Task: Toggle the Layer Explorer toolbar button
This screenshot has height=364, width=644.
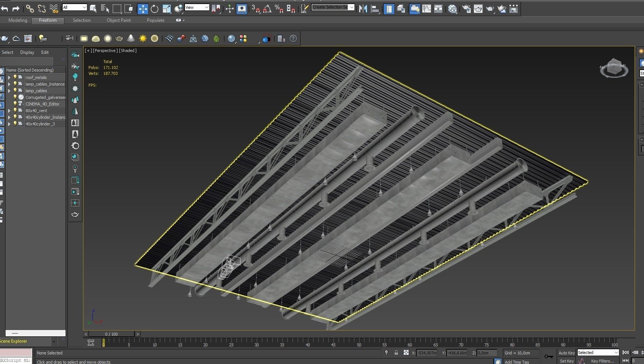Action: (x=401, y=8)
